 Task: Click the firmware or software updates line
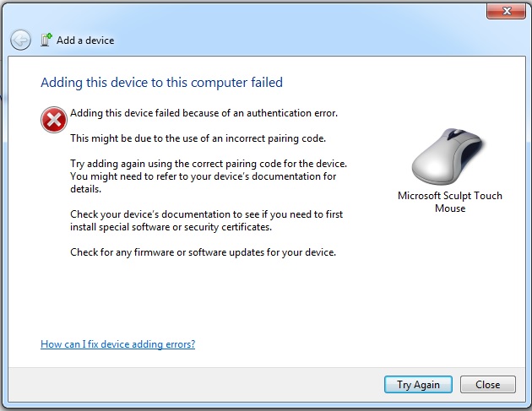click(203, 252)
